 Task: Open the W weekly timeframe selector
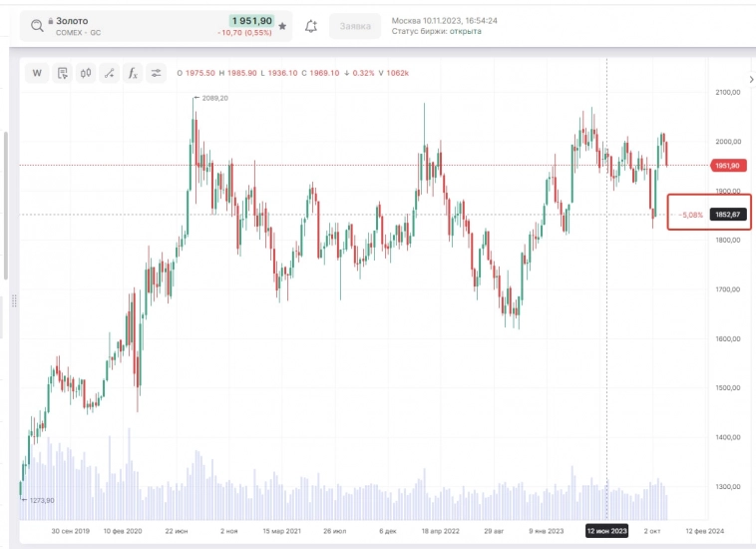pos(38,73)
